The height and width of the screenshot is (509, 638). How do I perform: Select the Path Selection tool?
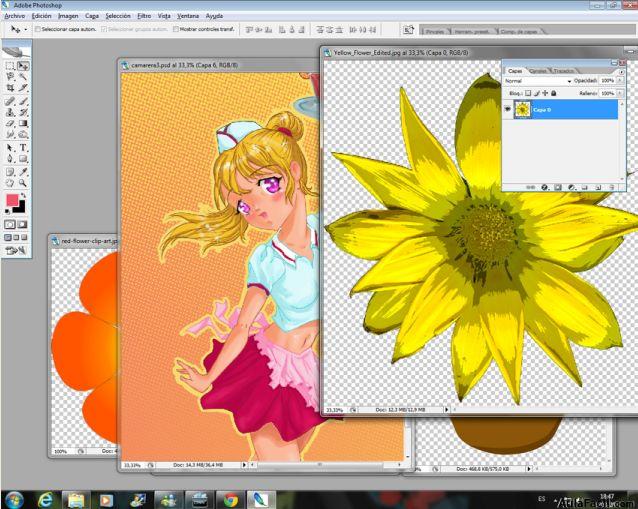10,148
